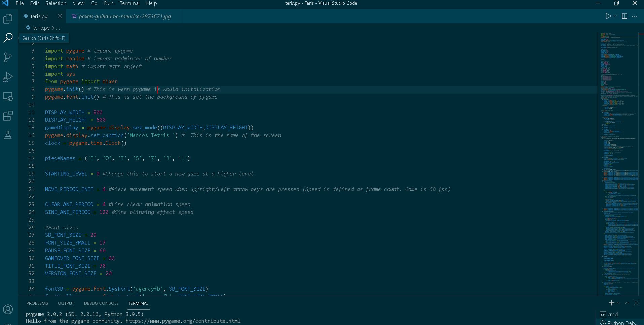Click the value 800 after DISPLAY_WIDTH
The image size is (644, 325).
pos(98,112)
